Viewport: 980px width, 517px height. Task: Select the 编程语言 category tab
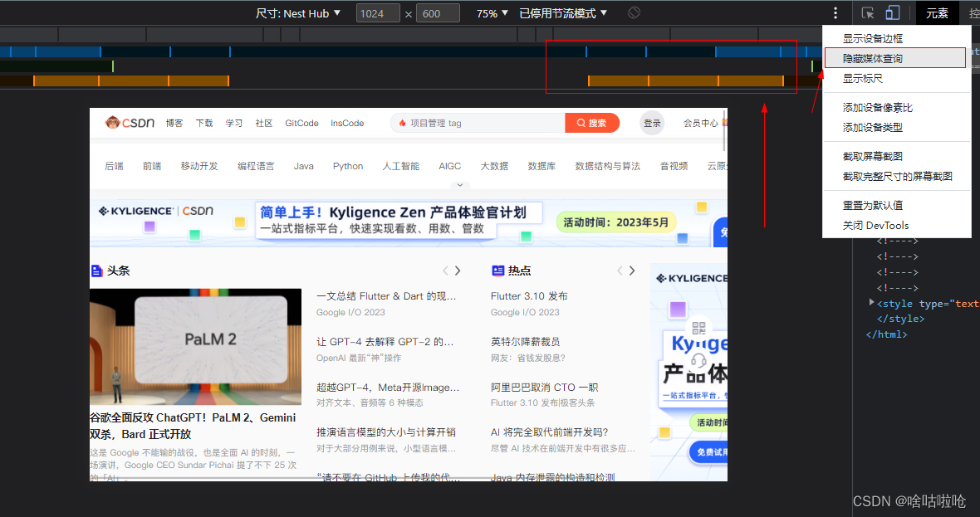pyautogui.click(x=256, y=166)
